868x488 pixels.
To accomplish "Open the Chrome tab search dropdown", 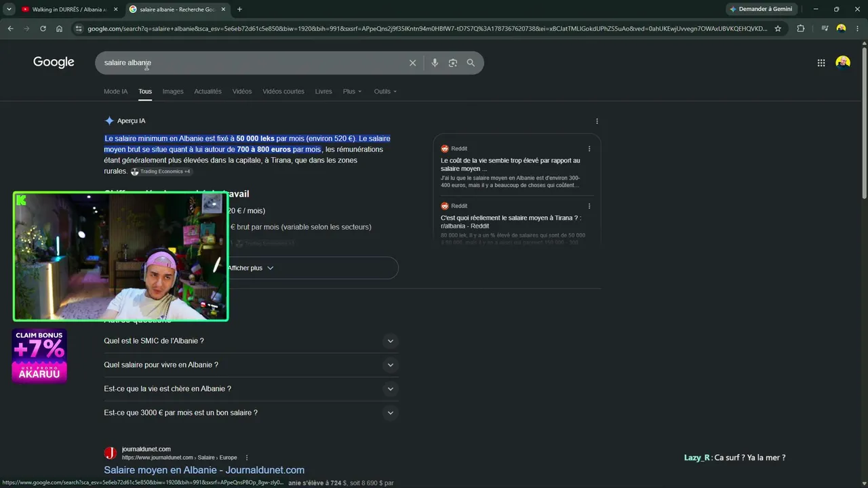I will (9, 9).
